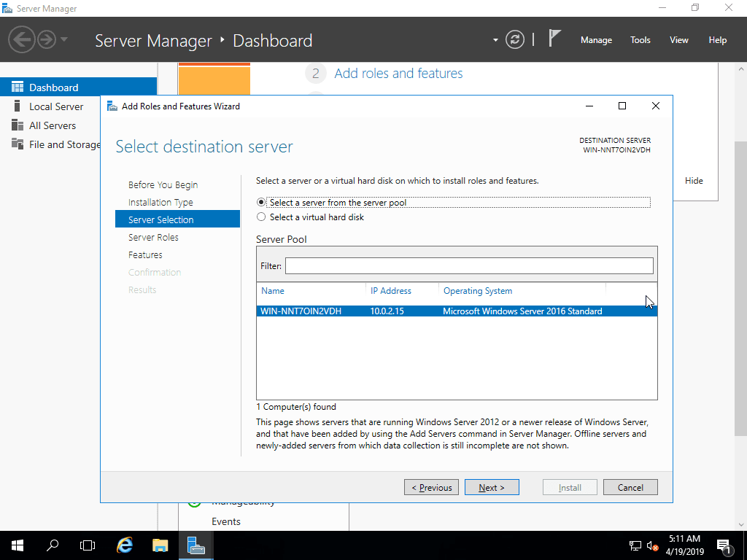Image resolution: width=747 pixels, height=560 pixels.
Task: Click the Server Manager back arrow icon
Action: [x=21, y=39]
